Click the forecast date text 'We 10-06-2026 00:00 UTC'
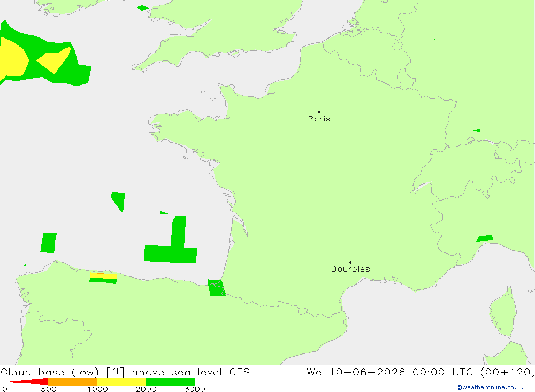The image size is (535, 392). pyautogui.click(x=392, y=372)
